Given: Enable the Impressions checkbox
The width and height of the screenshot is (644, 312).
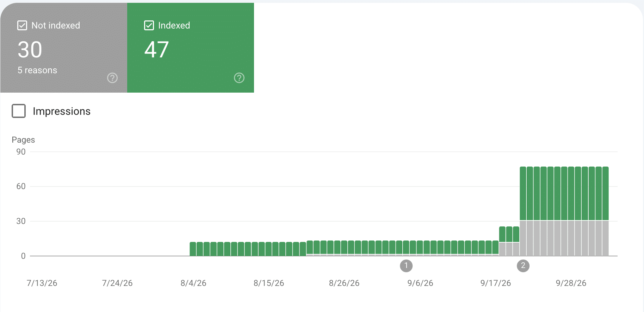Looking at the screenshot, I should (x=19, y=111).
